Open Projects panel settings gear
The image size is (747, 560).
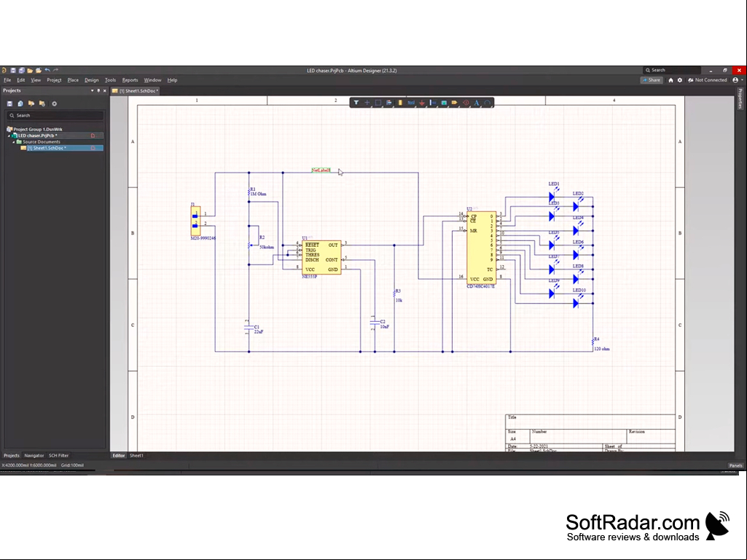coord(55,104)
